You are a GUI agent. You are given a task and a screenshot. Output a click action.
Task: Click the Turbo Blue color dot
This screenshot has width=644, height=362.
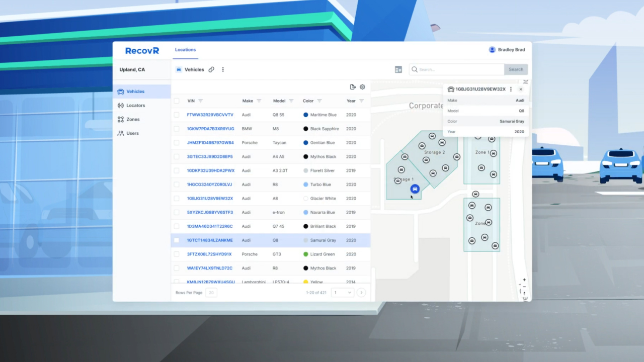pyautogui.click(x=306, y=185)
